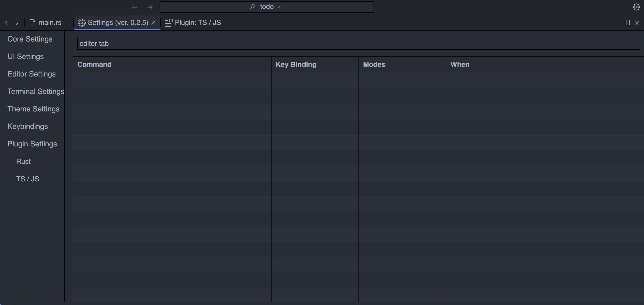Viewport: 644px width, 305px height.
Task: Click the keybinding search field containing 'editor tab'
Action: [x=358, y=43]
